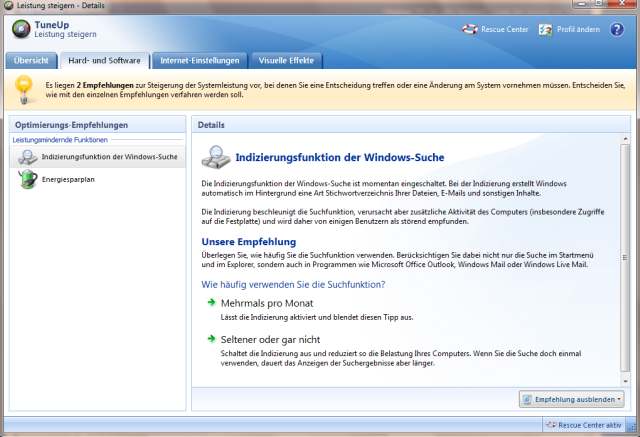640x437 pixels.
Task: Click the Wie häufig verwenden Sie die Suchfunktion? text
Action: tap(293, 284)
